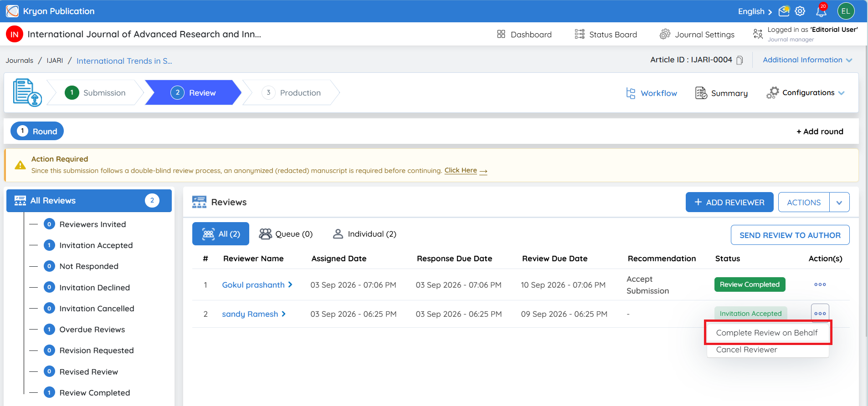Screen dimensions: 868x406
Task: Copy Article ID using clipboard icon
Action: 740,60
